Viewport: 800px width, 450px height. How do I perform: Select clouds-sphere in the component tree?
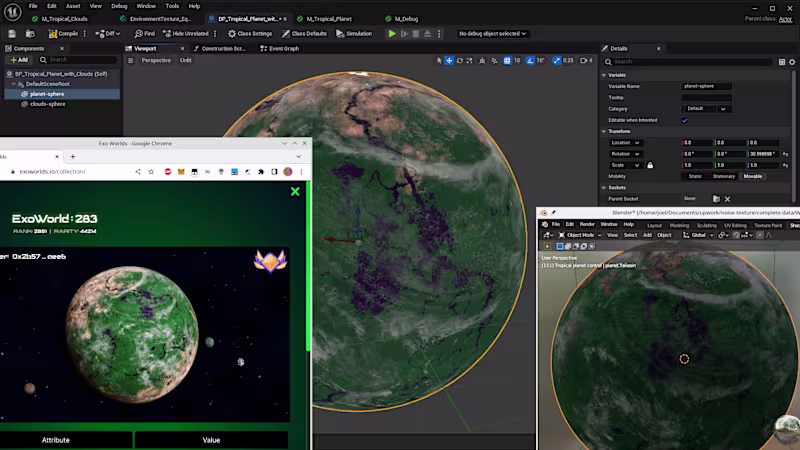(x=48, y=103)
